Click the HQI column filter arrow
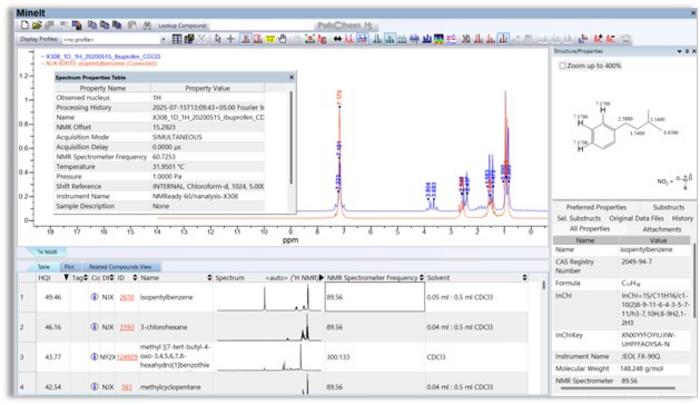Image resolution: width=700 pixels, height=405 pixels. pyautogui.click(x=67, y=276)
